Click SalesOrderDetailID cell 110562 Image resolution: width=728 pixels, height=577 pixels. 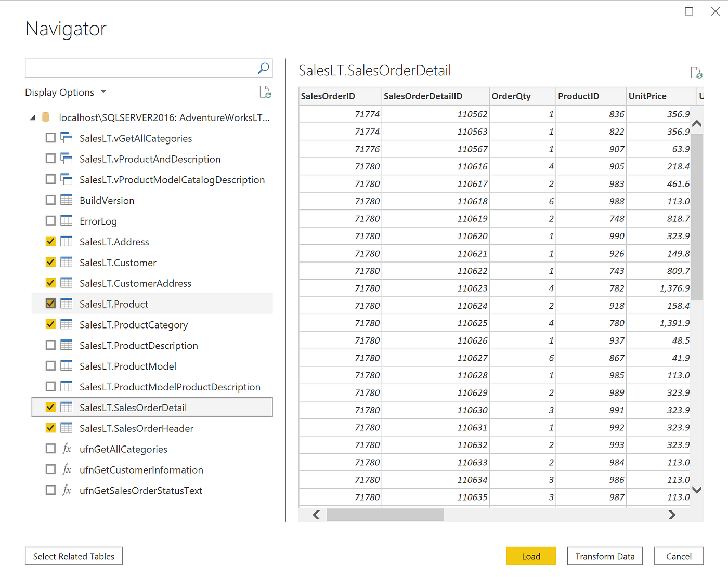[x=436, y=114]
